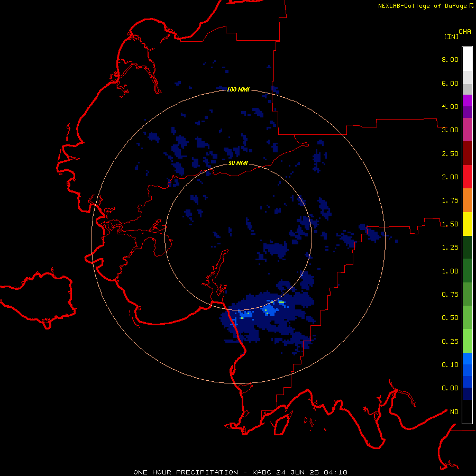Select the 6.00 legend value
Screen dimensions: 476x476
pyautogui.click(x=450, y=83)
